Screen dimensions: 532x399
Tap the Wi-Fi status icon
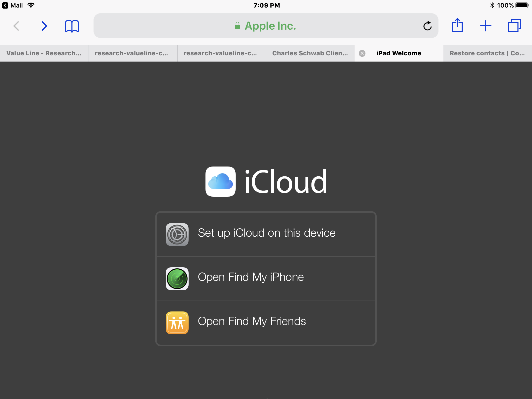tap(31, 5)
